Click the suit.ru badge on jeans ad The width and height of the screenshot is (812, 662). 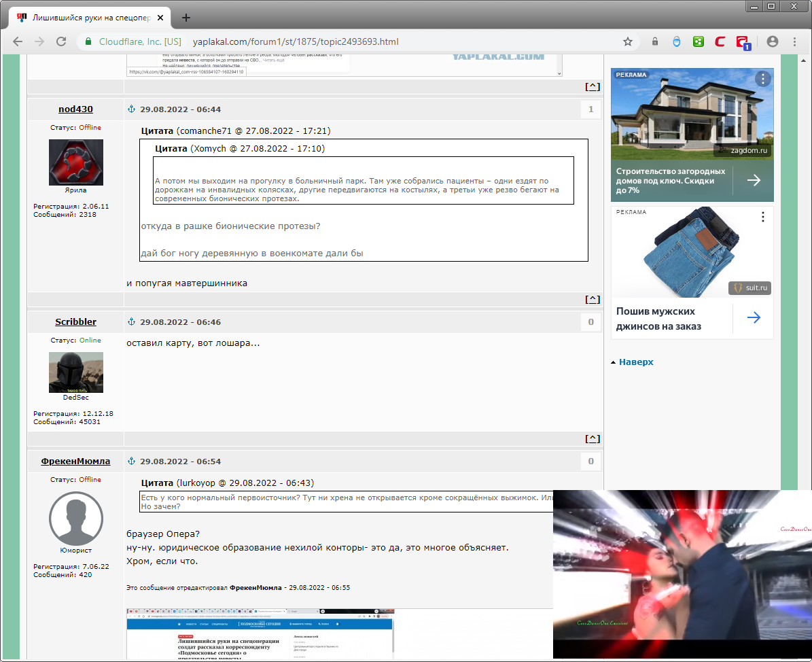750,288
